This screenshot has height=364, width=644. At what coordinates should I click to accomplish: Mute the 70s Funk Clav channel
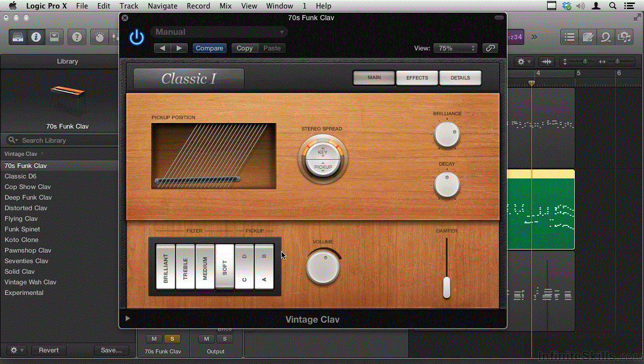point(154,339)
